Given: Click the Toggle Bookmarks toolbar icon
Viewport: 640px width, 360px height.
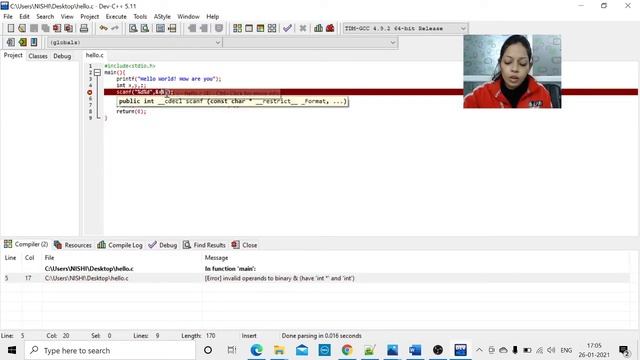Looking at the screenshot, I should 22,42.
